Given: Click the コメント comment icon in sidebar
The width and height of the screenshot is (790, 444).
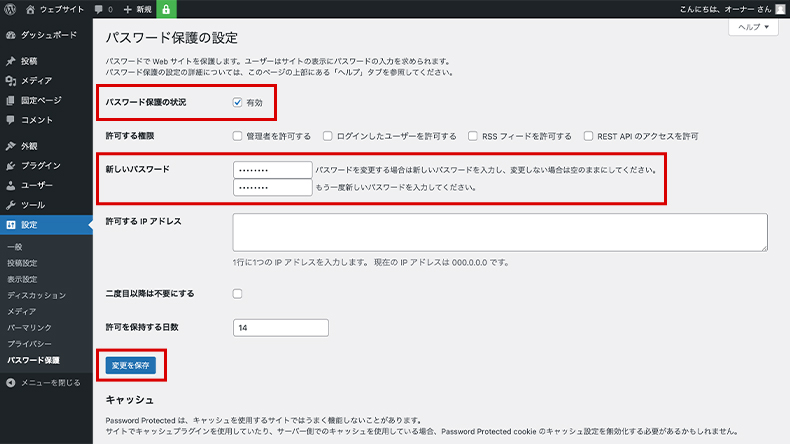Looking at the screenshot, I should click(11, 120).
